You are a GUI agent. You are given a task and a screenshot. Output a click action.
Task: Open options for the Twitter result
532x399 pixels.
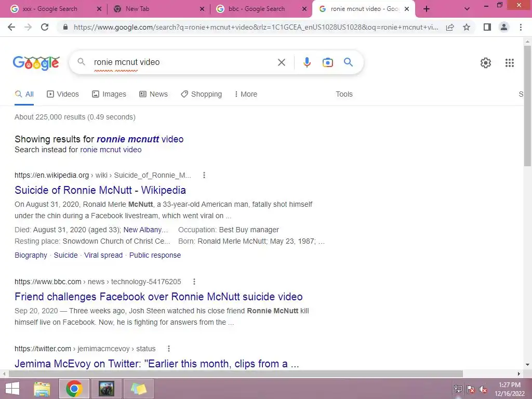click(x=169, y=349)
